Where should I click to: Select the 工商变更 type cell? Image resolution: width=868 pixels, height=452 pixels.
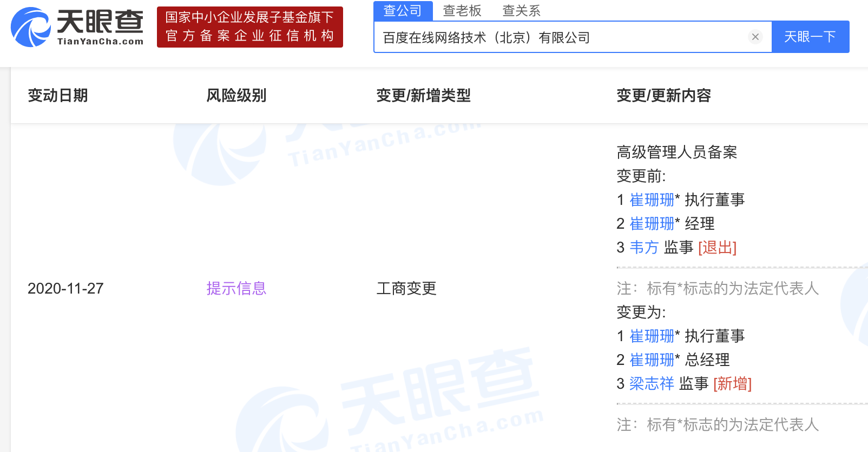(406, 289)
